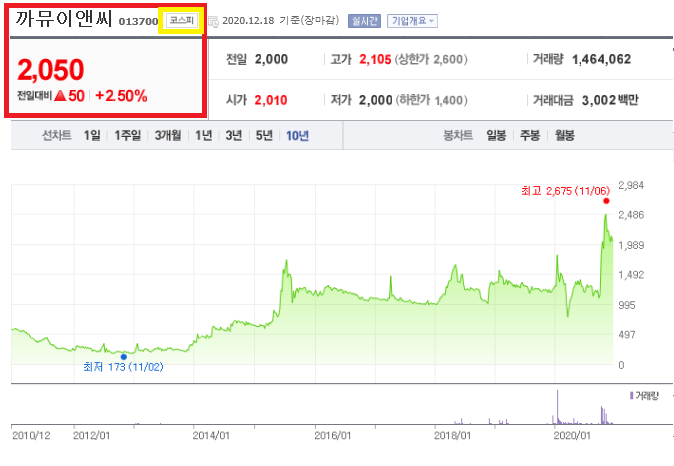Click the 선차트 label
Image resolution: width=674 pixels, height=466 pixels.
pos(57,135)
